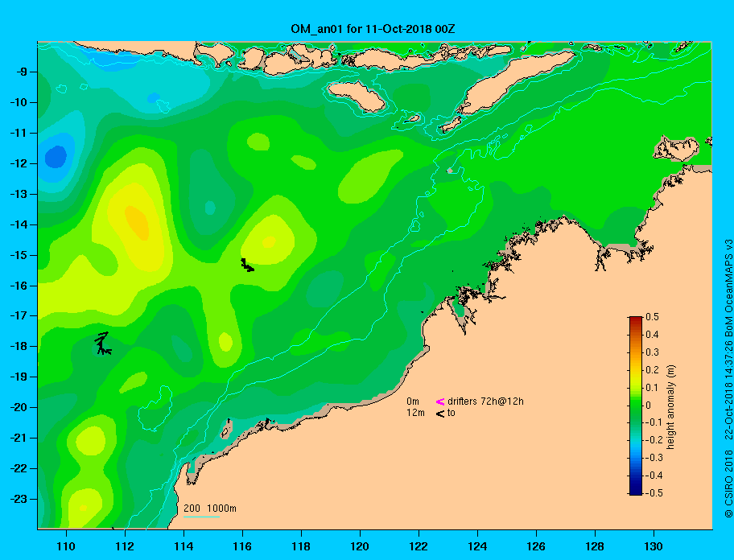
Task: Select the black drifter track near 111E 18S
Action: click(x=102, y=344)
